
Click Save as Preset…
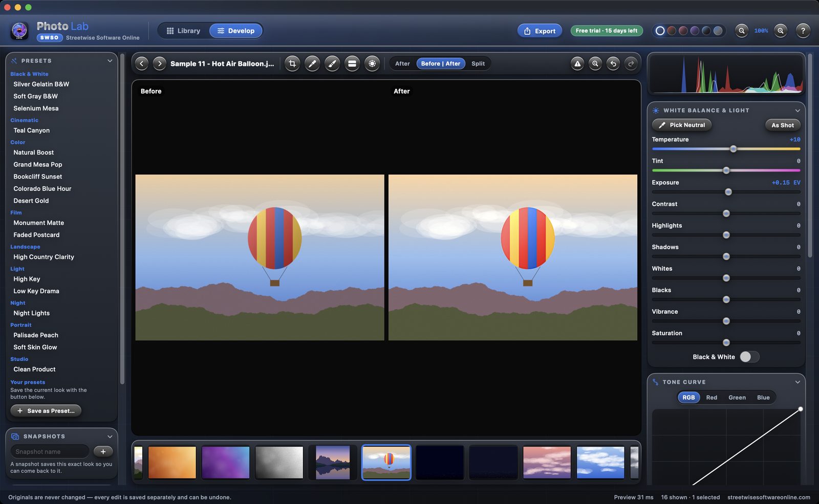46,411
